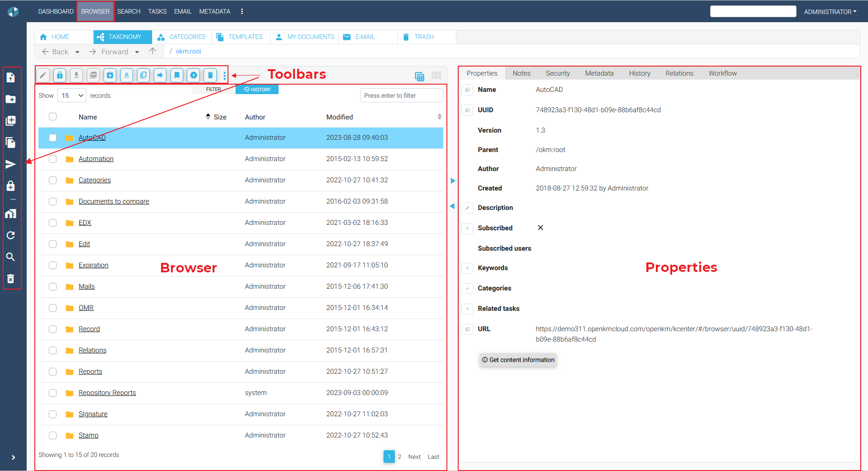The width and height of the screenshot is (868, 471).
Task: Click Get content information button
Action: (518, 360)
